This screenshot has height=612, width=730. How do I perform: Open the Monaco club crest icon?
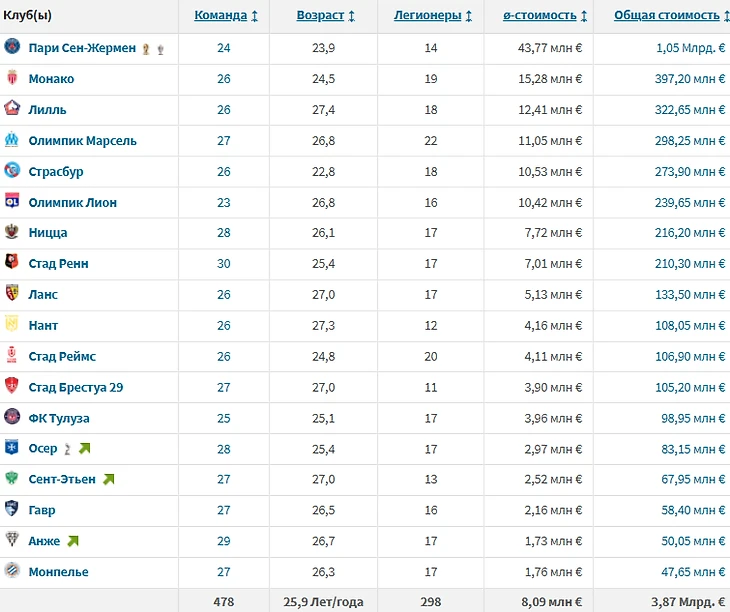point(12,78)
